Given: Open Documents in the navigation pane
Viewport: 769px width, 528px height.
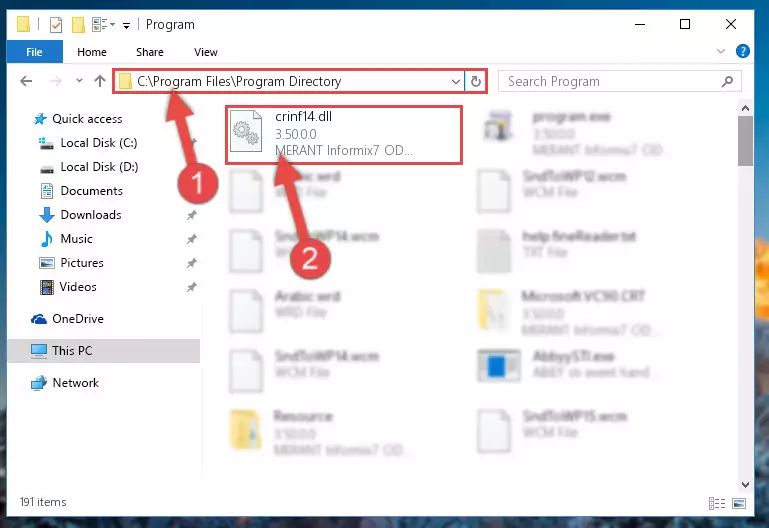Looking at the screenshot, I should point(91,191).
